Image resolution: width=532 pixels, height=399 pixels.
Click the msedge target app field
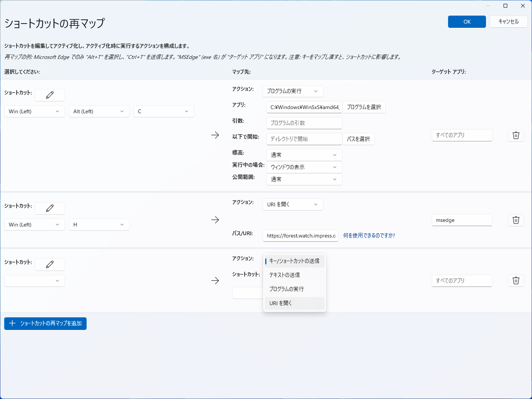tap(462, 220)
